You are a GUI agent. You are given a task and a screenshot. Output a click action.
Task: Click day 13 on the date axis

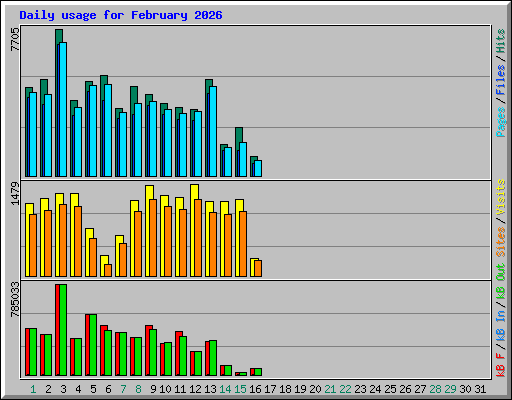(210, 389)
